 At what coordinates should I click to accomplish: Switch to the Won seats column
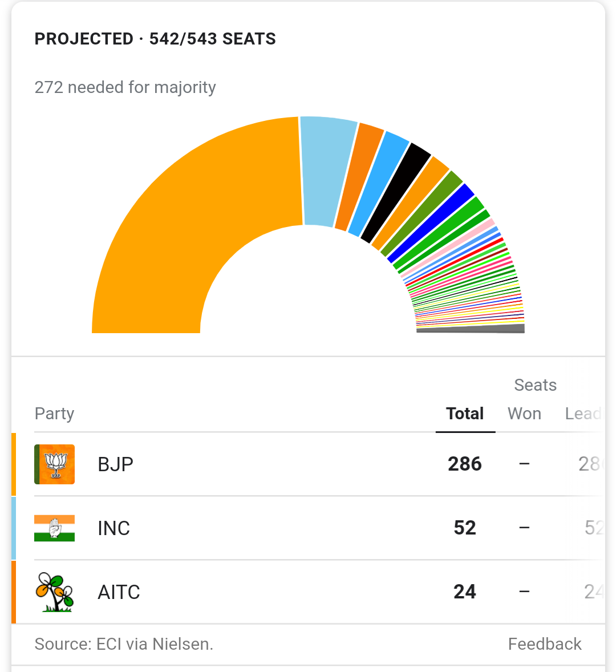(x=524, y=414)
